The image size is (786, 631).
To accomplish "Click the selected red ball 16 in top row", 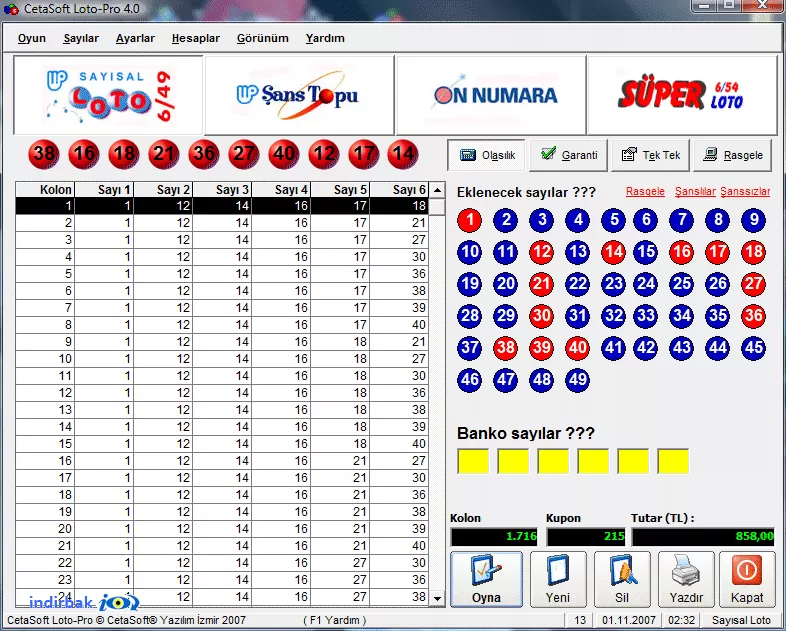I will pyautogui.click(x=84, y=154).
